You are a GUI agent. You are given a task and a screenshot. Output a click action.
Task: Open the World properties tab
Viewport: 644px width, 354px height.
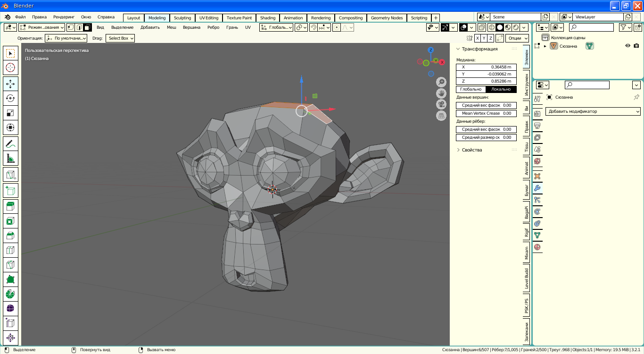[537, 161]
